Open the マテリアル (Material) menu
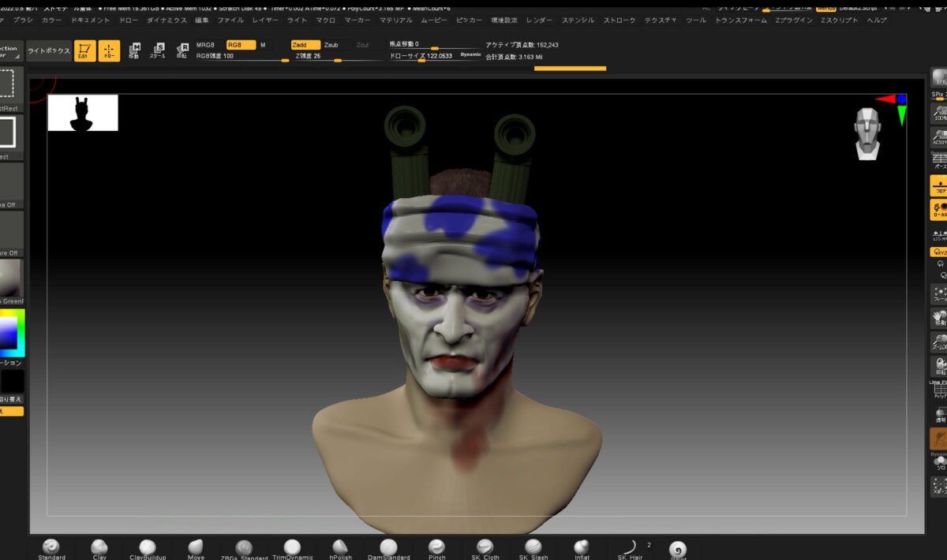Image resolution: width=947 pixels, height=560 pixels. click(395, 20)
